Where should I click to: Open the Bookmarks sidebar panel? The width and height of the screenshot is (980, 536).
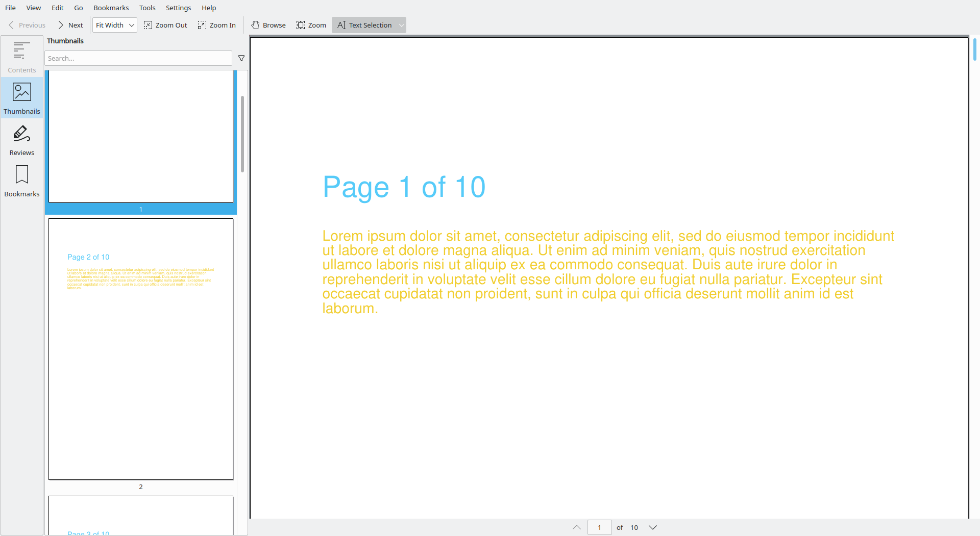21,181
